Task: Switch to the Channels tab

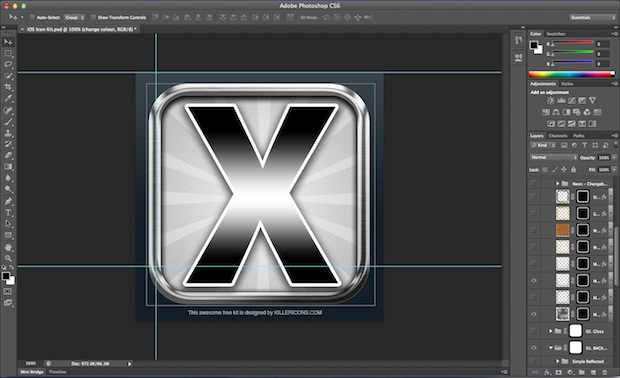Action: (x=558, y=136)
